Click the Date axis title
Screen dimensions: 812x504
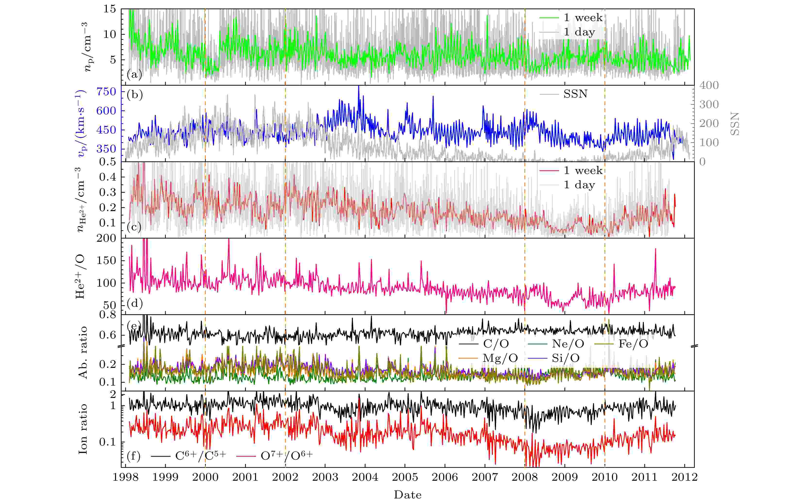click(x=407, y=495)
